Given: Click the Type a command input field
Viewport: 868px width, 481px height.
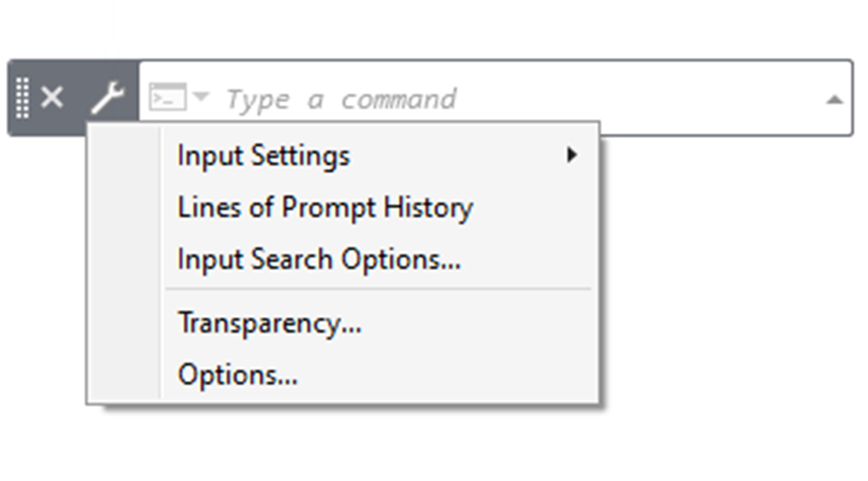Looking at the screenshot, I should tap(463, 99).
